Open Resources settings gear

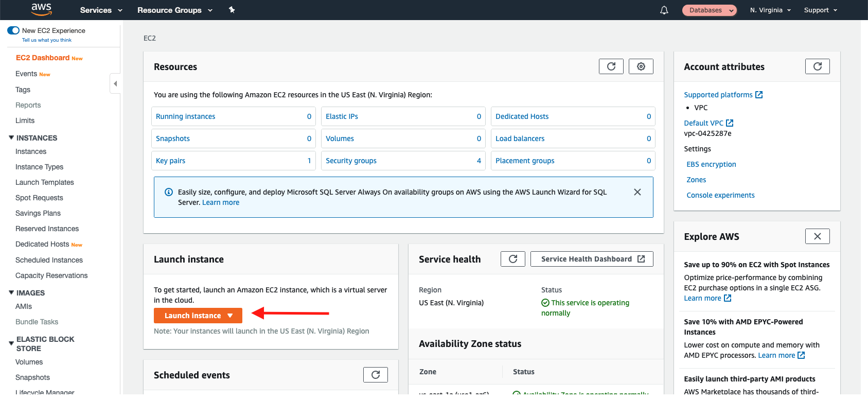click(641, 66)
